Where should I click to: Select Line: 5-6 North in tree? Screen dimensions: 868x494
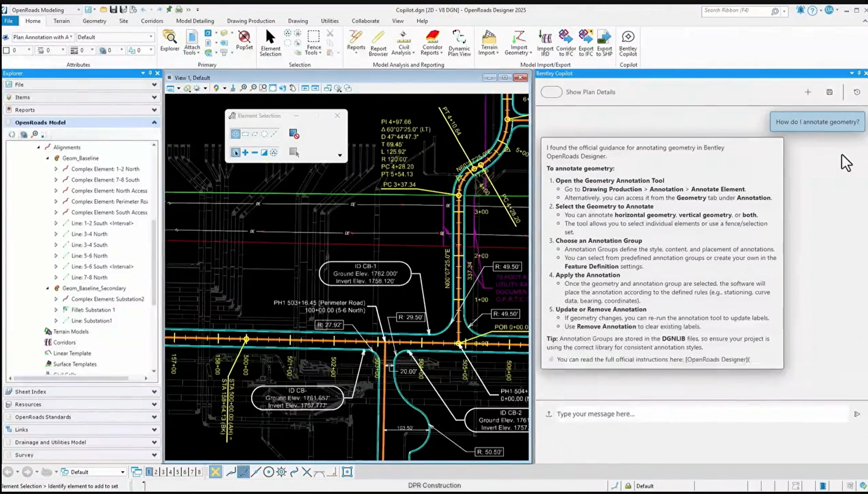[x=89, y=256]
